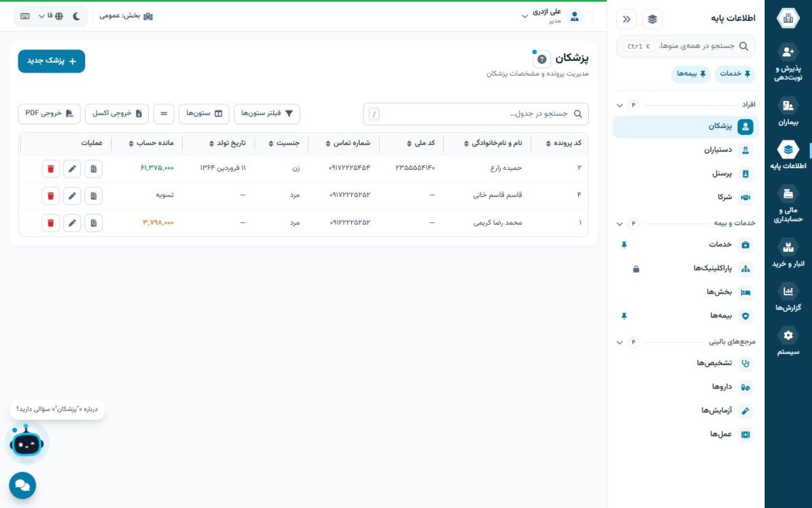
Task: Toggle dark mode with the moon icon
Action: click(76, 16)
